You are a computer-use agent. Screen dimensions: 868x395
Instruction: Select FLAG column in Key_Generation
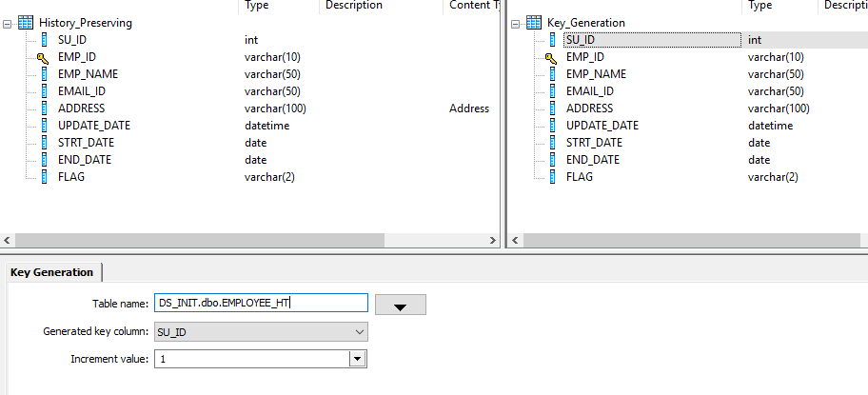(x=580, y=177)
